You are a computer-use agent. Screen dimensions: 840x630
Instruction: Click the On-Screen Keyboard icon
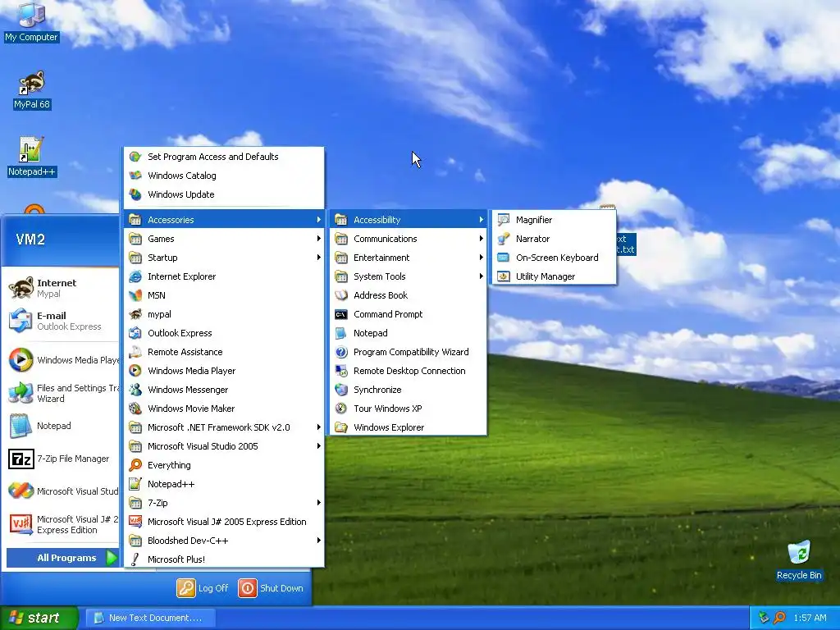click(x=504, y=258)
